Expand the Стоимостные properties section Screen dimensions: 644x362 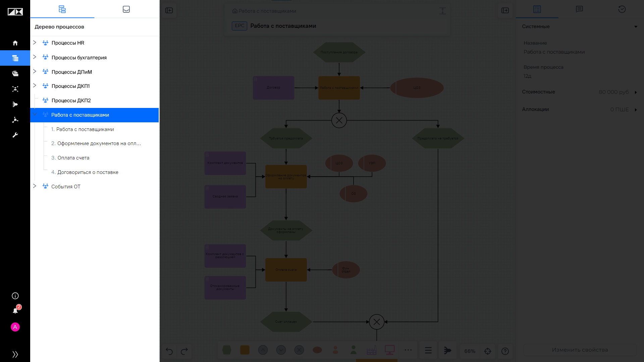point(636,92)
